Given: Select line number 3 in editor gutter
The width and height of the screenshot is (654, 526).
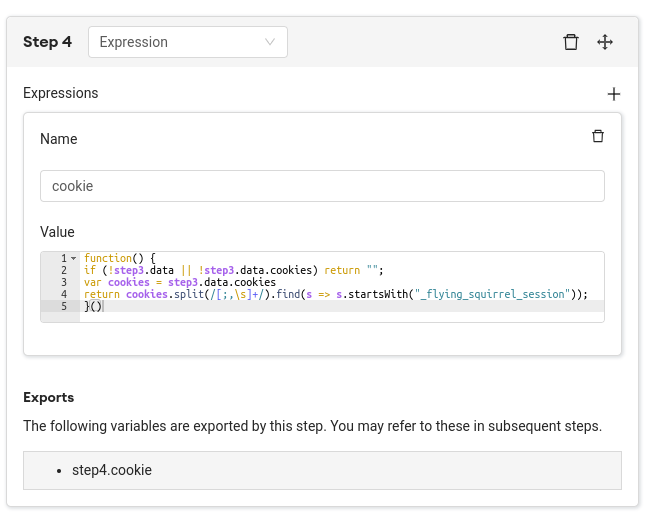Looking at the screenshot, I should pos(63,282).
